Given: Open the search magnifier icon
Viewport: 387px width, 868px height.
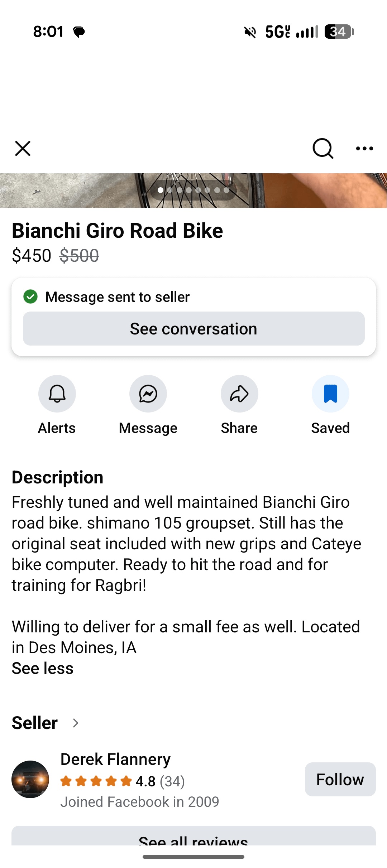Looking at the screenshot, I should tap(322, 148).
